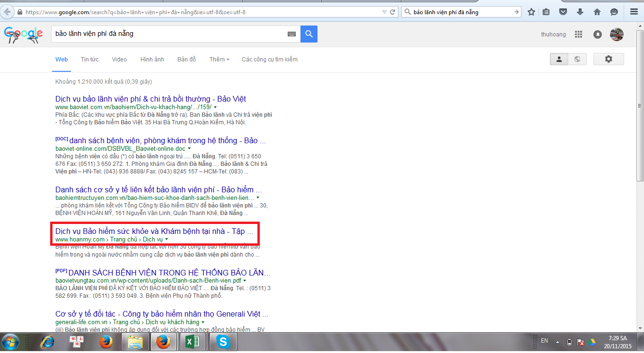The width and height of the screenshot is (644, 353).
Task: Open Internet Explorer from the taskbar
Action: click(x=47, y=342)
